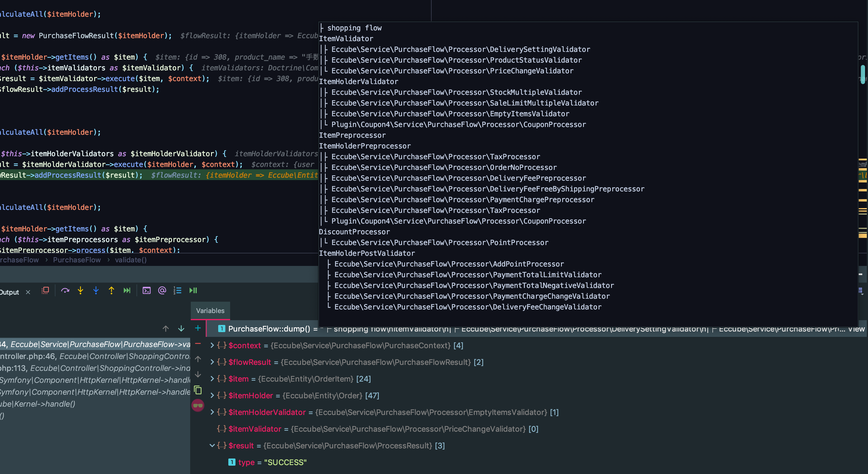The height and width of the screenshot is (474, 868).
Task: Switch to the Output tab
Action: pos(10,292)
